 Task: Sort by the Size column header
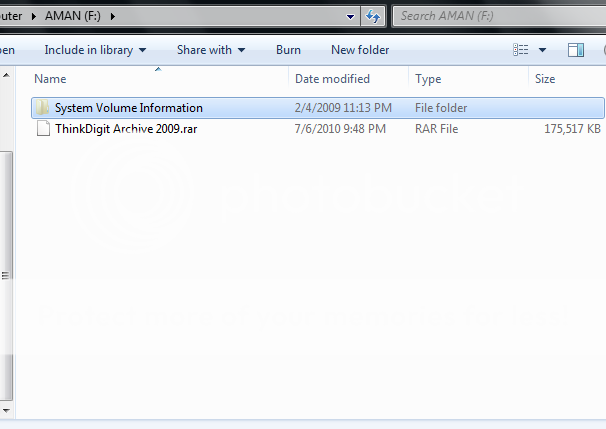click(545, 79)
